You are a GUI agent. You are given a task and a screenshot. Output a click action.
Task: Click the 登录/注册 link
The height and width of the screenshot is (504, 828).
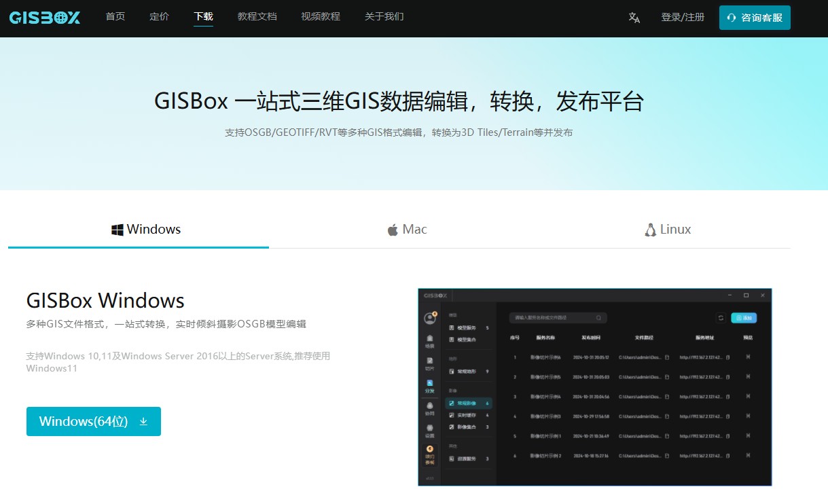pyautogui.click(x=682, y=17)
